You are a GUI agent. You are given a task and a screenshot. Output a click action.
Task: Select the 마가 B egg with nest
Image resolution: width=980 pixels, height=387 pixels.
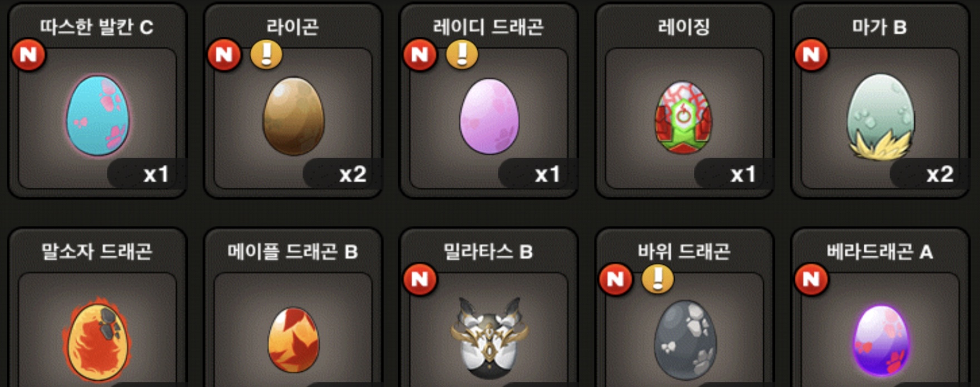pos(880,116)
